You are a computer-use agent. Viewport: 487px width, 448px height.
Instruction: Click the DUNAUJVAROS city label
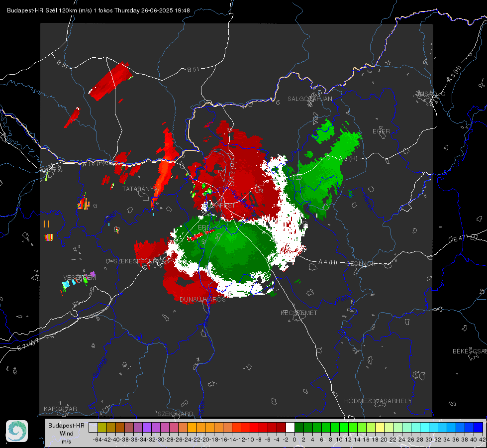202,299
